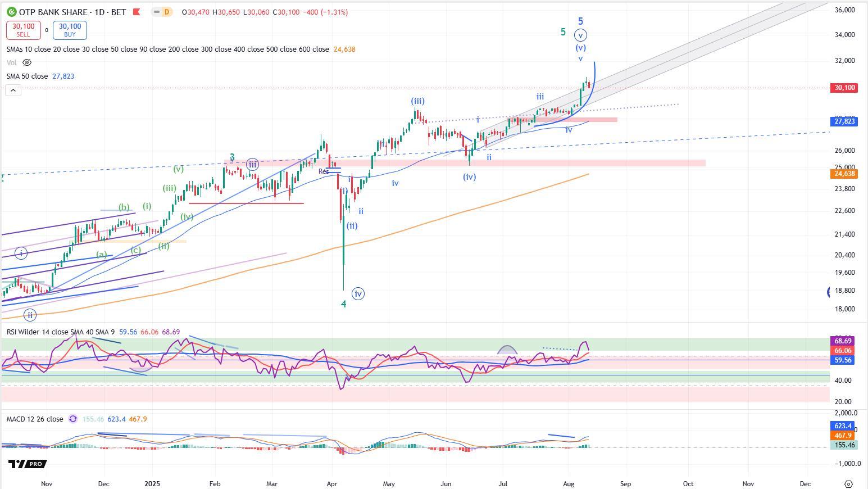The image size is (868, 489).
Task: Click the blue (iii) label at May peak
Action: [x=417, y=101]
